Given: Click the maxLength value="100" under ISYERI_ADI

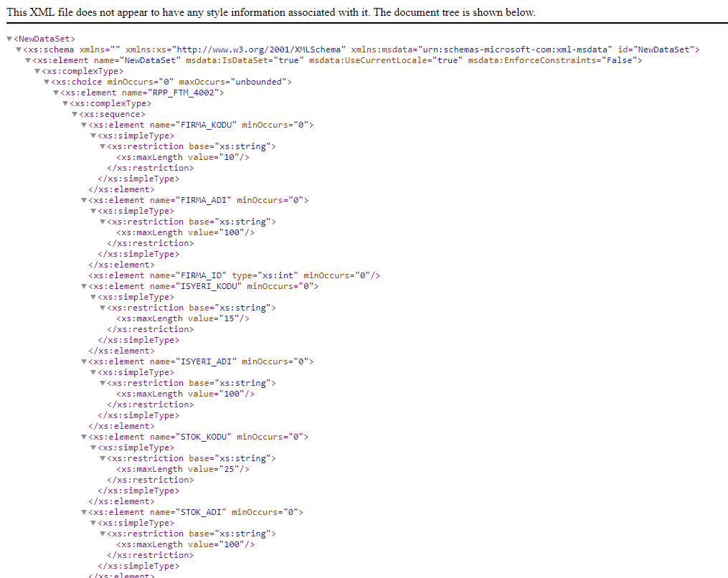Looking at the screenshot, I should 185,394.
